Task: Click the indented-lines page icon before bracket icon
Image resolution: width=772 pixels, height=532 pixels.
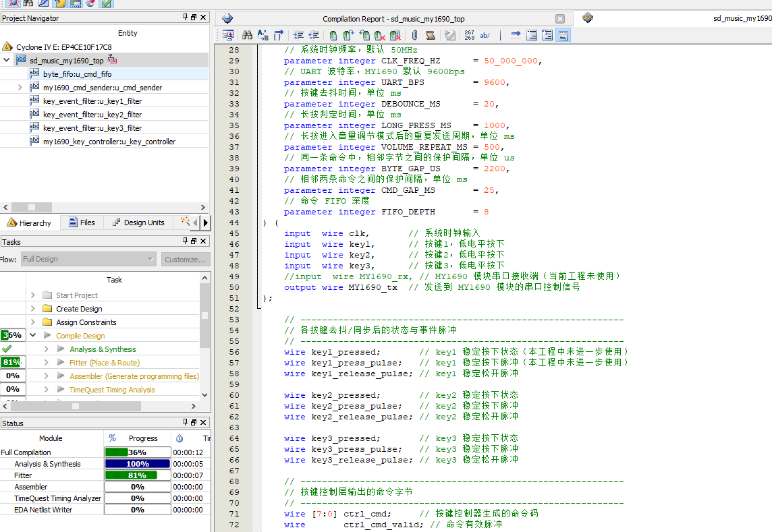Action: coord(532,35)
